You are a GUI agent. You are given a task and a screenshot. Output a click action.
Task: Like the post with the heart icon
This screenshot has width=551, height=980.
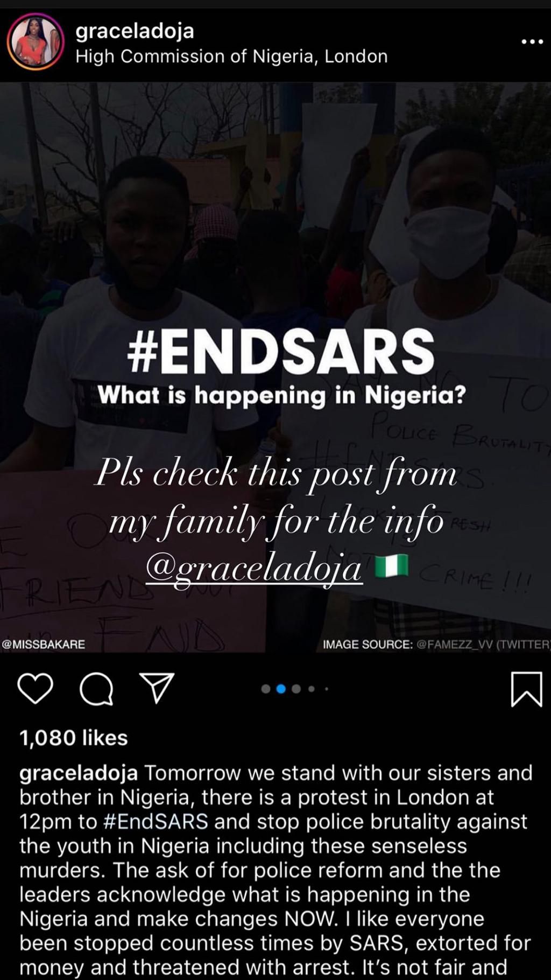point(36,688)
